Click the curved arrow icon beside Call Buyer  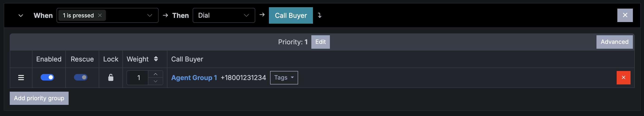pyautogui.click(x=319, y=15)
